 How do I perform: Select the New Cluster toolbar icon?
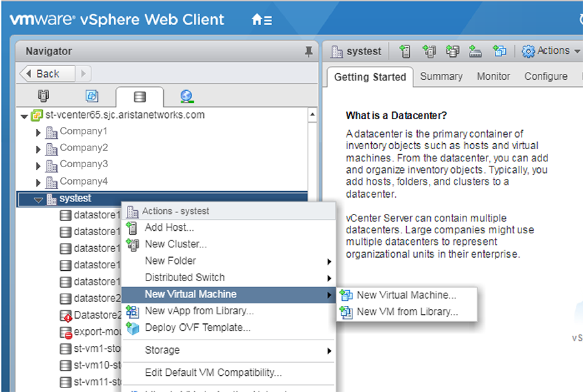[x=429, y=51]
